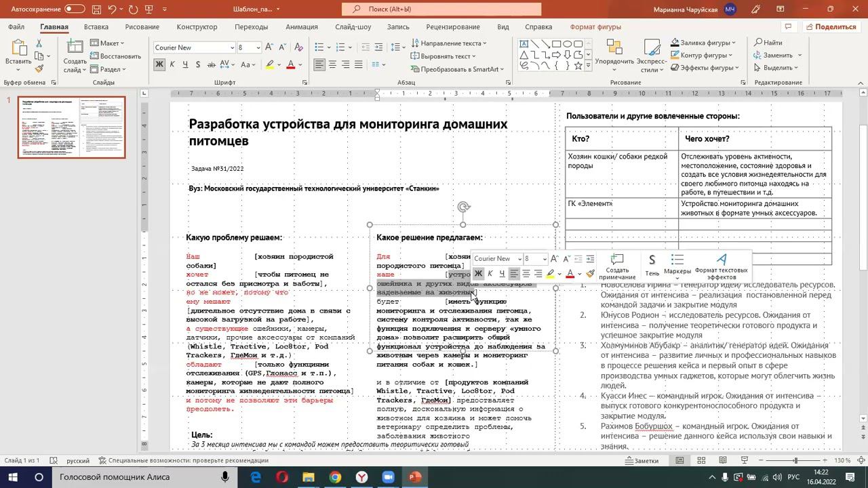Toggle the Заметки notes pane

[642, 461]
